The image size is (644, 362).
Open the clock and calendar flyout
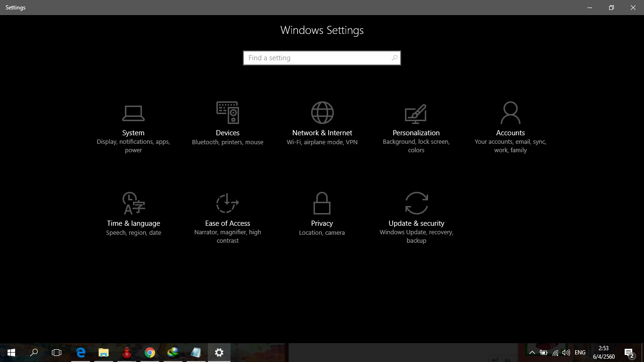coord(604,353)
